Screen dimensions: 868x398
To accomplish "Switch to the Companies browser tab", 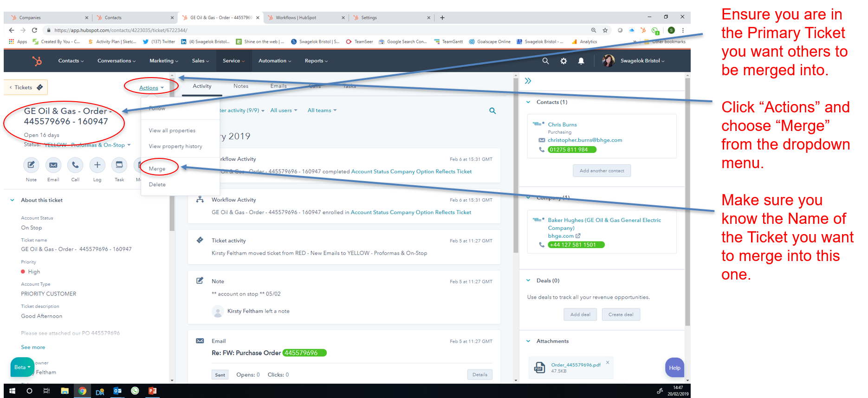I will [49, 18].
